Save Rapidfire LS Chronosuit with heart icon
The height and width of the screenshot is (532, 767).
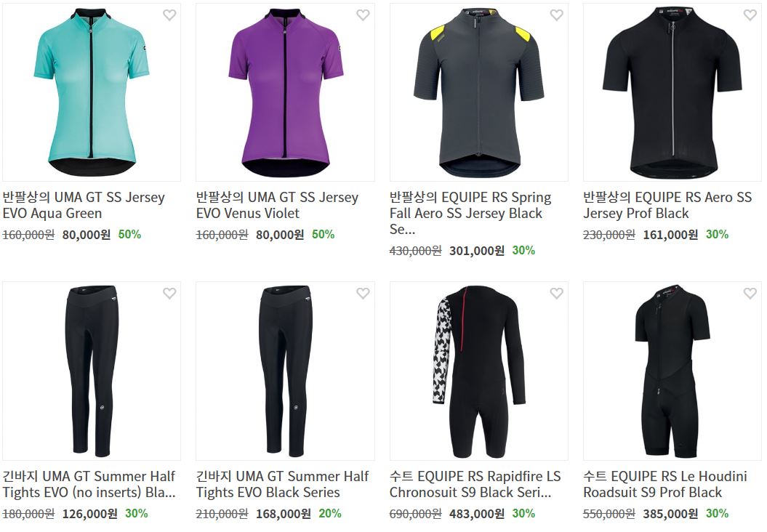click(557, 294)
